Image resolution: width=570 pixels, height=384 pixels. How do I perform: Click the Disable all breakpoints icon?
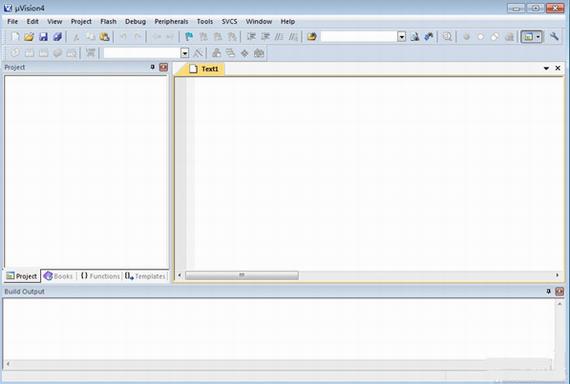(x=495, y=37)
